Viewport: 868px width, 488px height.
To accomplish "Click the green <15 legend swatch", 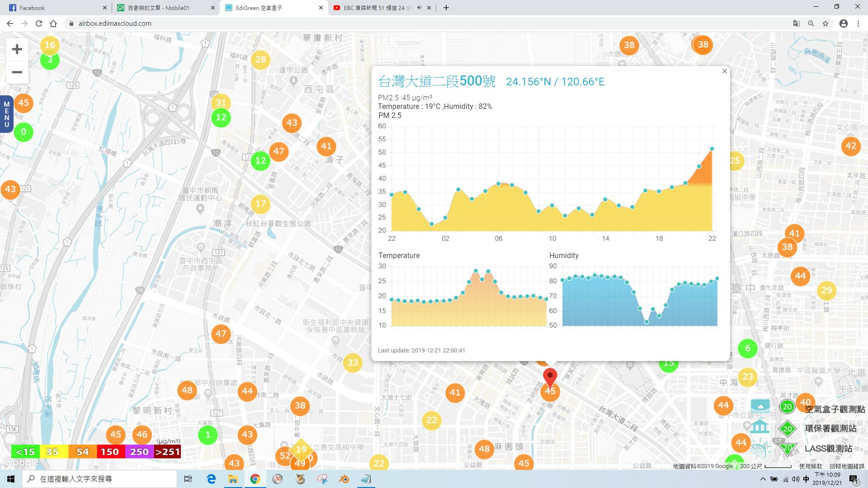I will pyautogui.click(x=25, y=451).
